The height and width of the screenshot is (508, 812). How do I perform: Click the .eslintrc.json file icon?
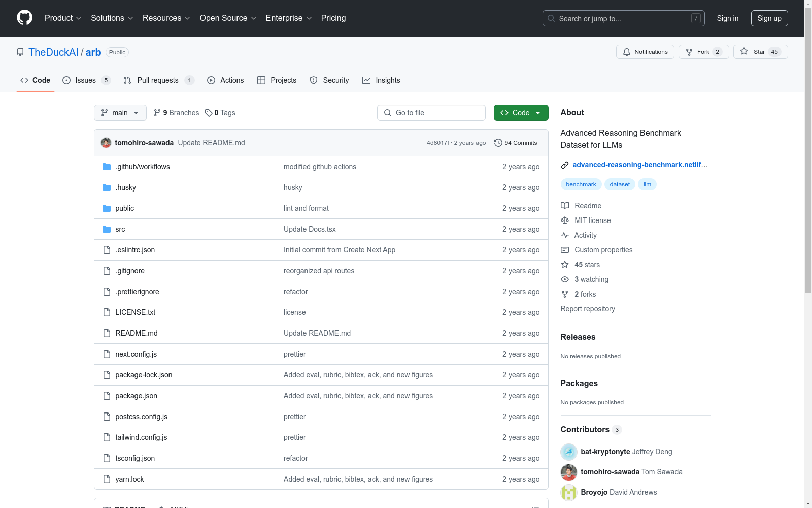click(107, 250)
